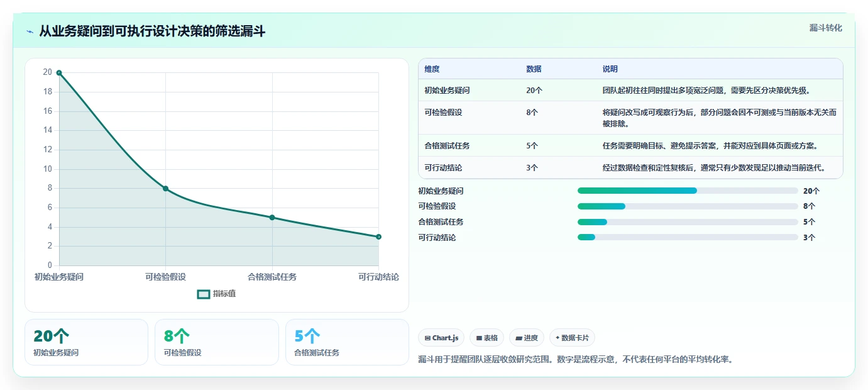Click the y-axis label 10
This screenshot has height=390, width=868.
coord(47,169)
